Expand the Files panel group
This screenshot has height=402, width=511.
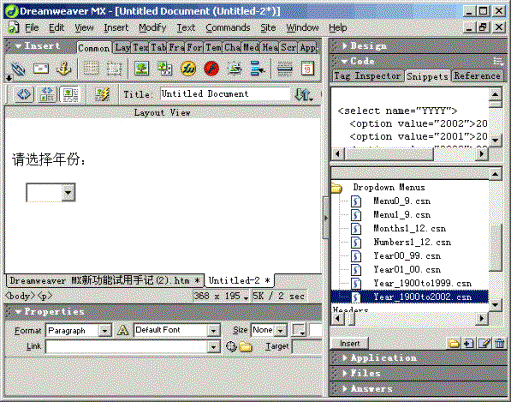tap(345, 373)
